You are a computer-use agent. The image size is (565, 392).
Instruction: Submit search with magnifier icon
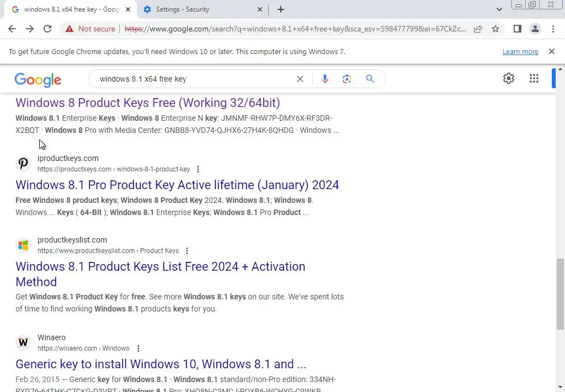tap(370, 79)
